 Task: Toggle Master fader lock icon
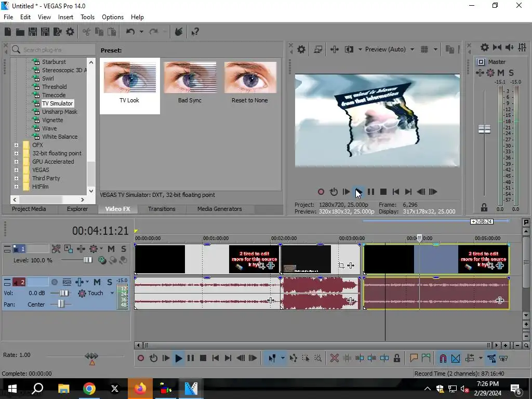point(484,207)
